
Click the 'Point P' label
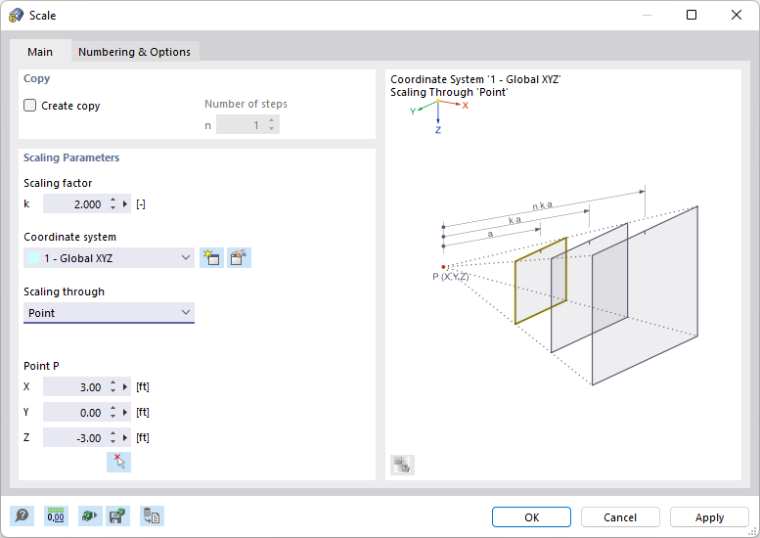tap(41, 366)
